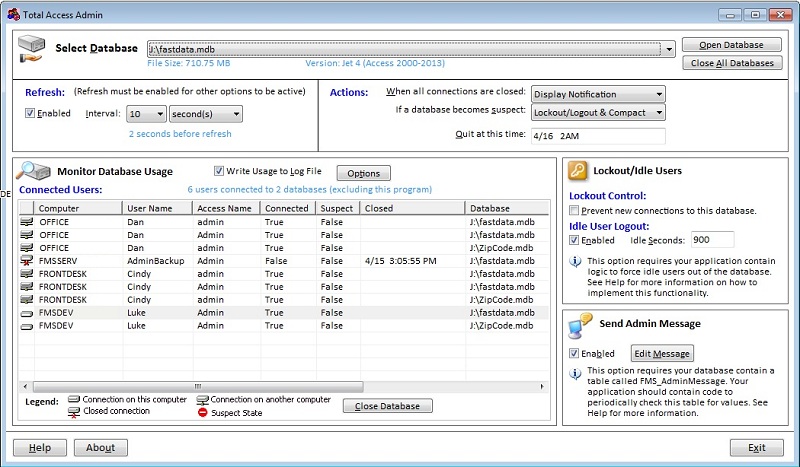Viewport: 800px width, 467px height.
Task: Click connection icon for OFFICE ZipCode.mdb row
Action: click(x=27, y=248)
